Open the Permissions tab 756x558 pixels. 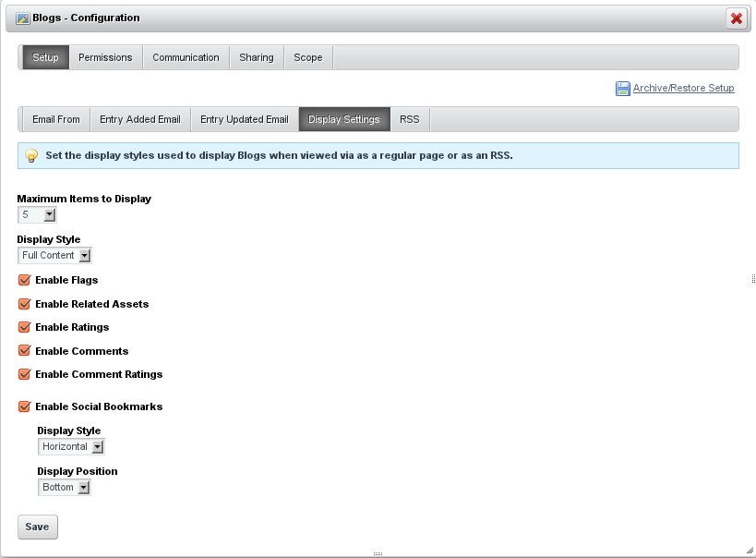(x=105, y=57)
